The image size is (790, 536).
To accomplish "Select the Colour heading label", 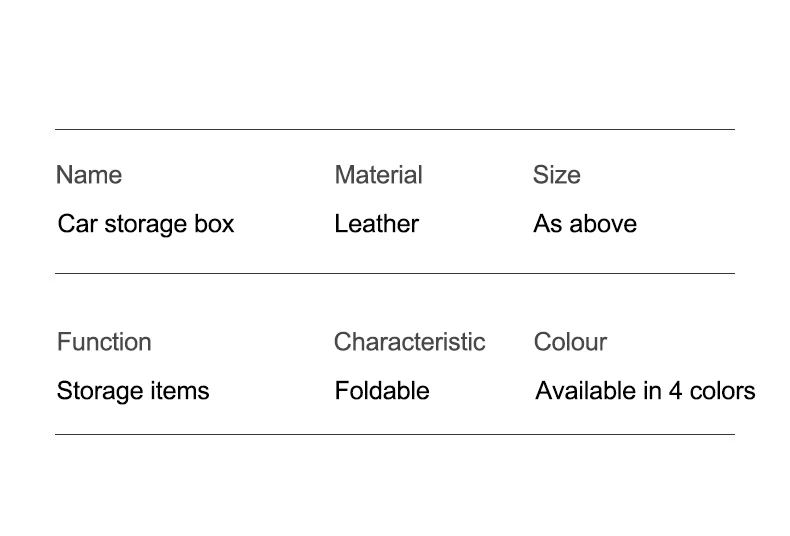I will click(x=570, y=342).
